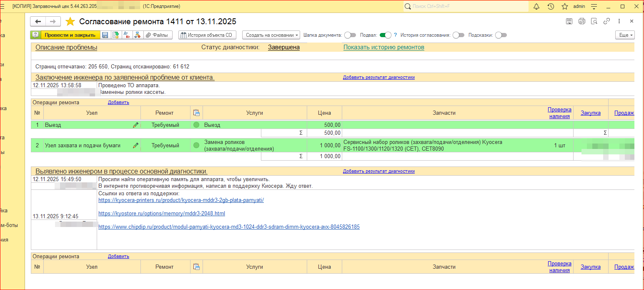The width and height of the screenshot is (644, 290).
Task: Enable the История согласования switch
Action: point(458,35)
